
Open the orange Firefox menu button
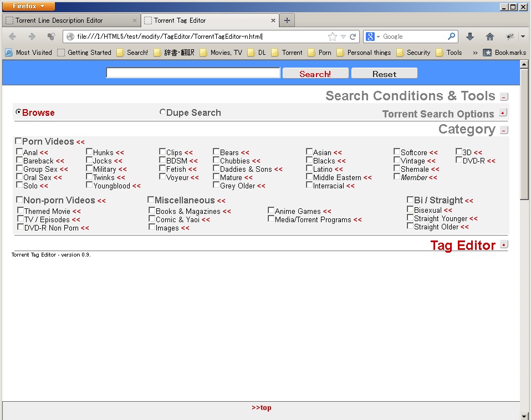(29, 6)
